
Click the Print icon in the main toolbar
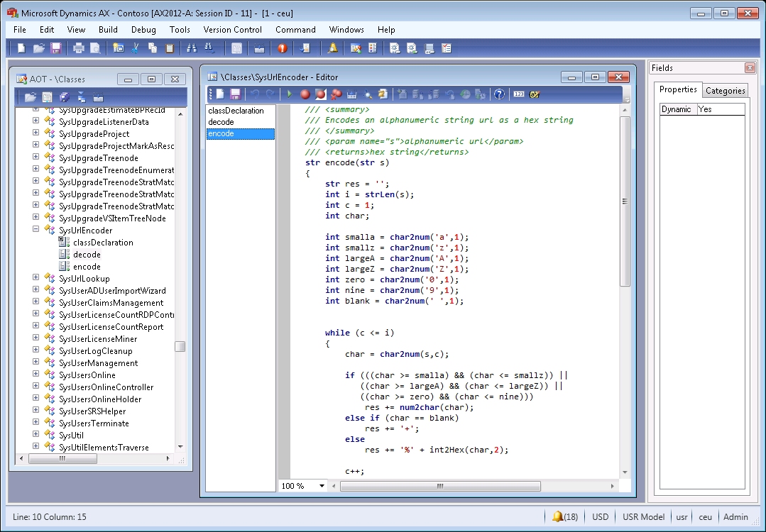(x=79, y=48)
